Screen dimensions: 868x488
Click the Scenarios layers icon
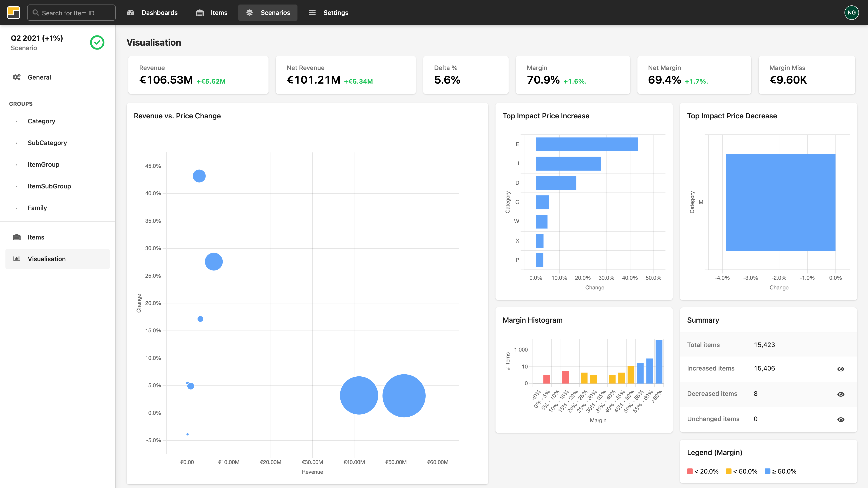[x=249, y=13]
